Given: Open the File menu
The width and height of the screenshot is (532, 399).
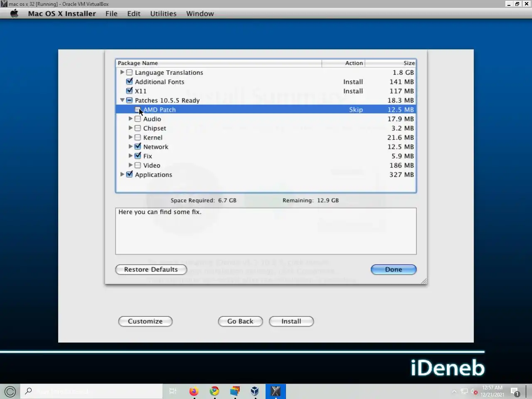Looking at the screenshot, I should click(111, 13).
